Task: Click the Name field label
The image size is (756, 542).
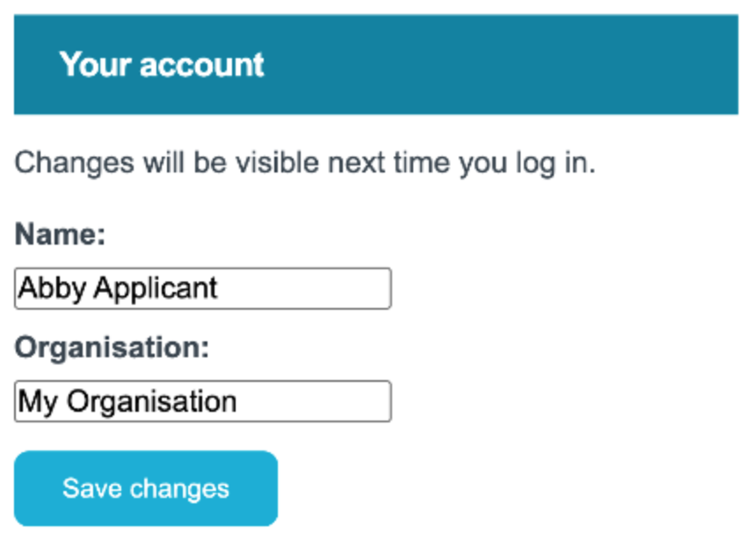Action: coord(57,234)
